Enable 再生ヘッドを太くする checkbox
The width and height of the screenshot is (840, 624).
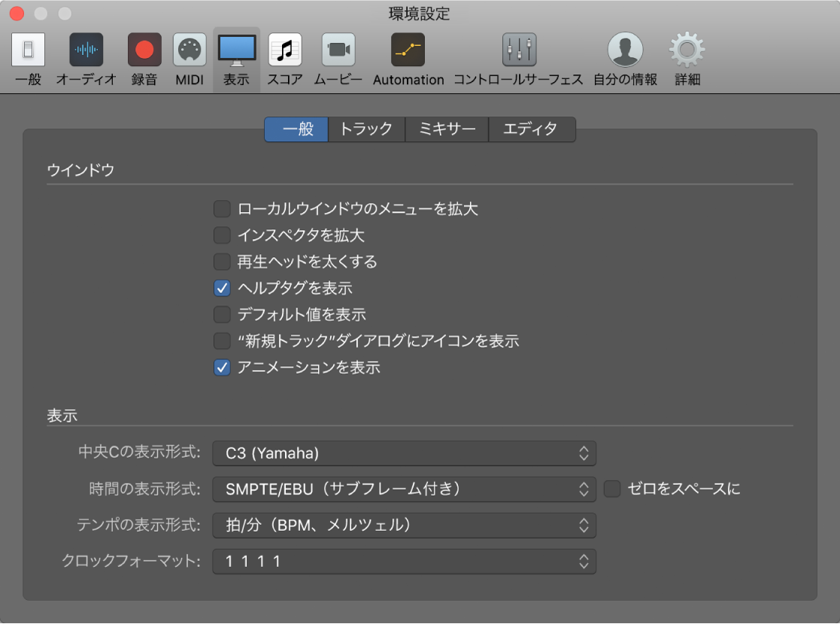pyautogui.click(x=222, y=262)
